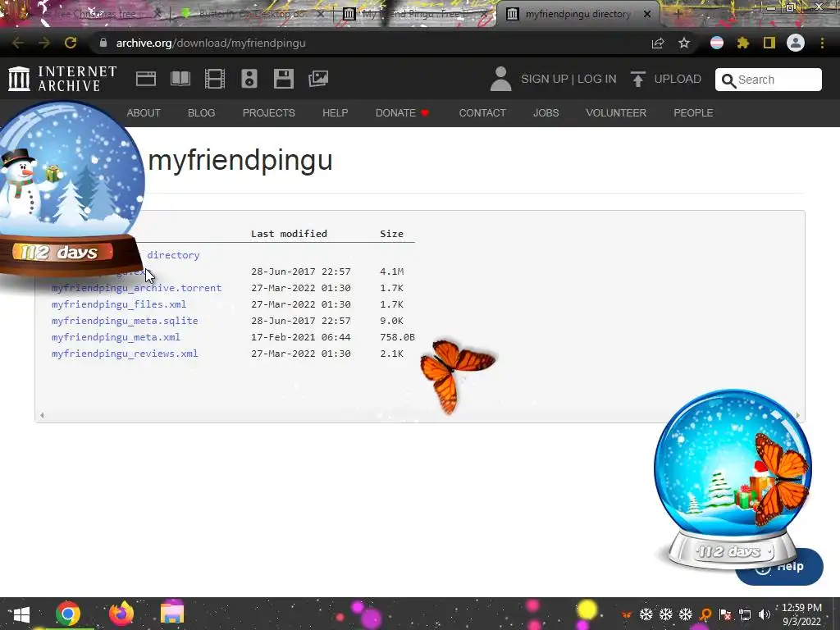The height and width of the screenshot is (630, 840).
Task: Open the Extensions puzzle icon
Action: [x=743, y=43]
